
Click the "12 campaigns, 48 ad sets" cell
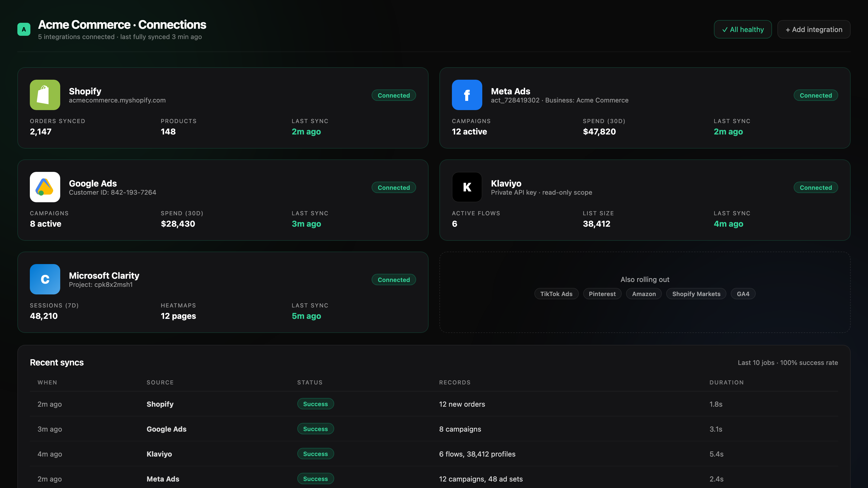pyautogui.click(x=481, y=479)
